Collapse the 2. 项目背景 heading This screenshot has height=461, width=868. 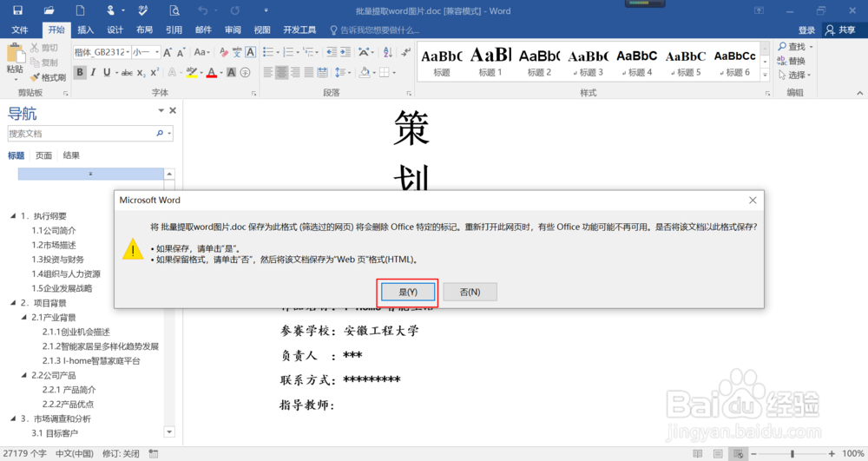coord(13,303)
